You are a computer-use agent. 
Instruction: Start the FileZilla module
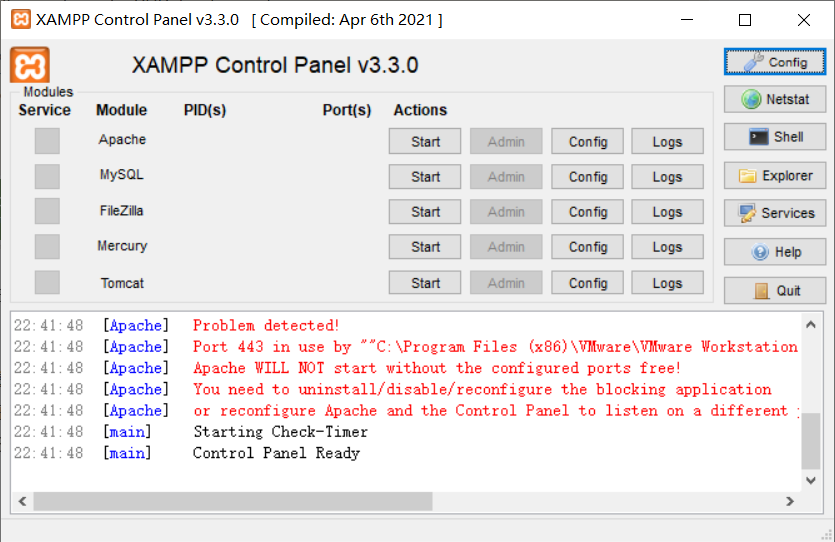click(x=425, y=212)
